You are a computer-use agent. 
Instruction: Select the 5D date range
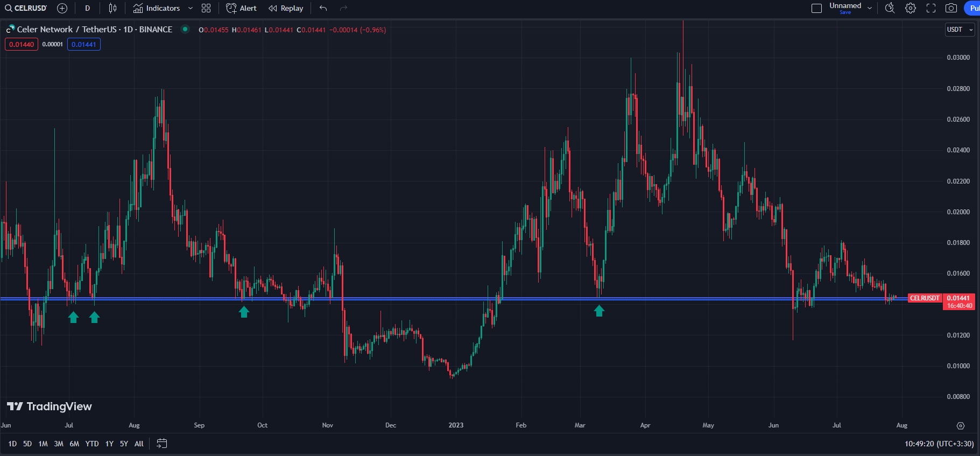pyautogui.click(x=27, y=444)
